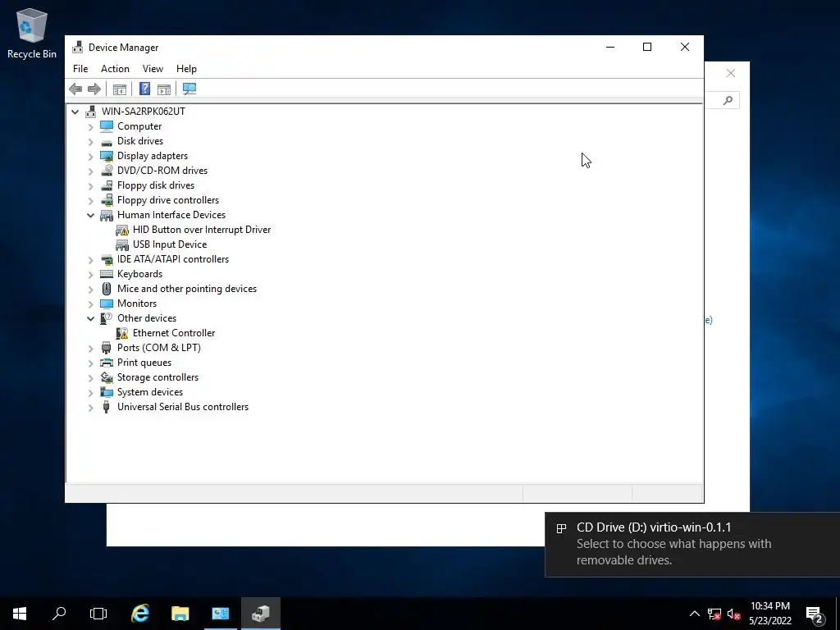840x630 pixels.
Task: Collapse the WIN-SA2RPK062UT root node
Action: 75,112
